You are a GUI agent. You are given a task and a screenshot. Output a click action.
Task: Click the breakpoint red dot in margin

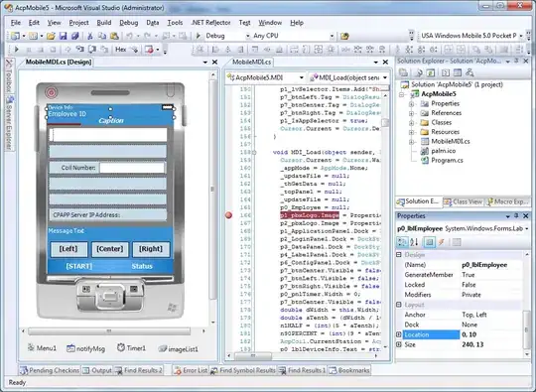[x=228, y=215]
